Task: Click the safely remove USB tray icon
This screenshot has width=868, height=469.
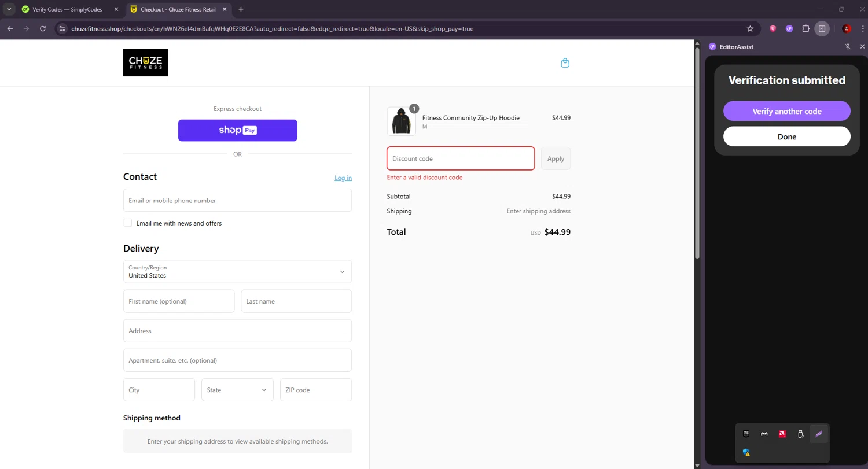Action: pos(801,434)
